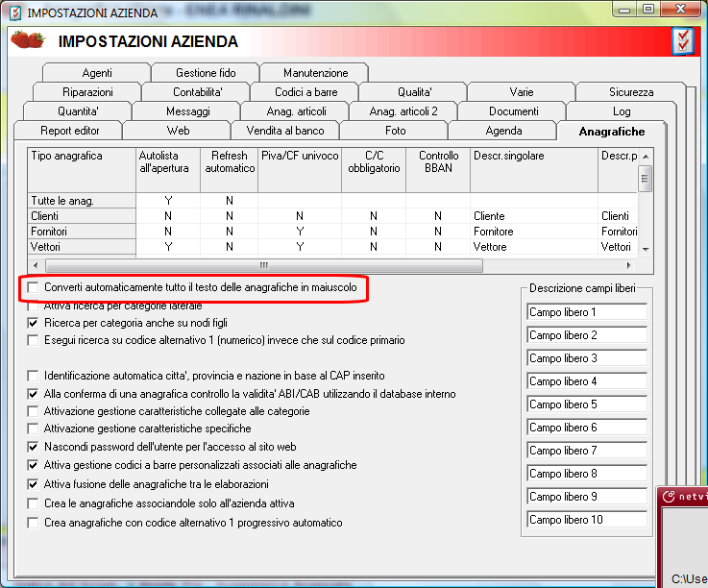Click the checkmark confirm icon in header

(x=682, y=41)
